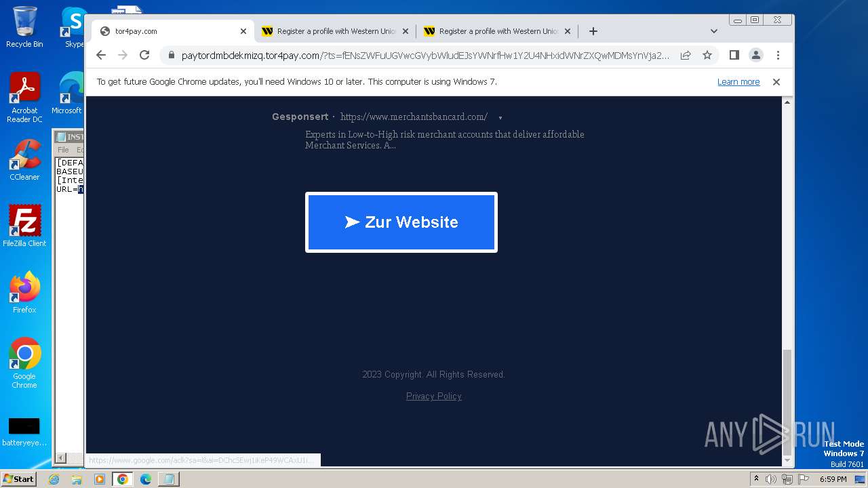Bookmark this tab with the star icon
The width and height of the screenshot is (868, 488).
tap(707, 55)
